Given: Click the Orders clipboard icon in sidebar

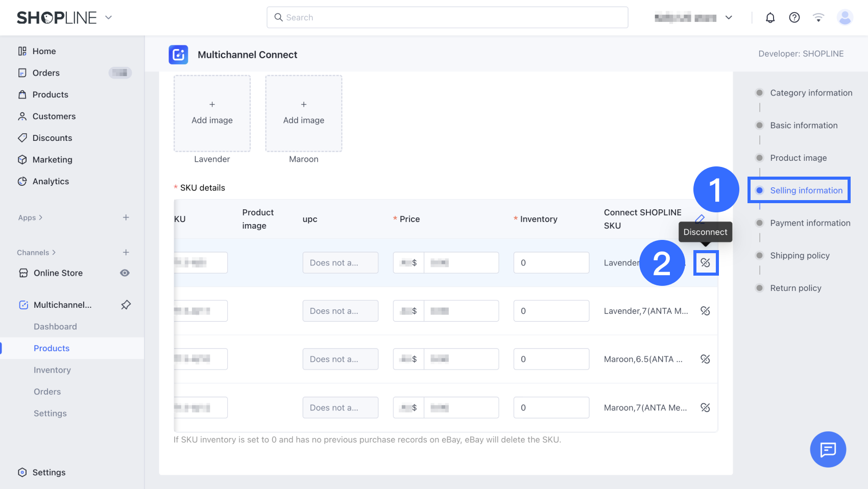Looking at the screenshot, I should point(22,73).
